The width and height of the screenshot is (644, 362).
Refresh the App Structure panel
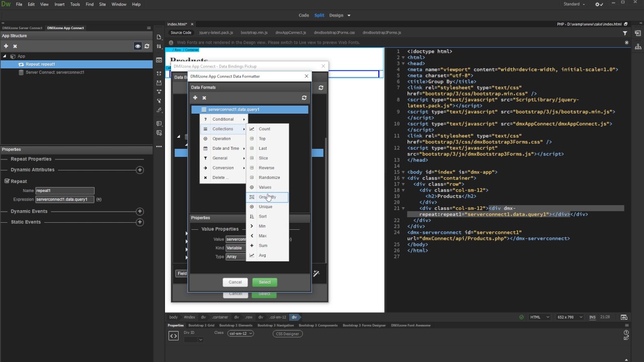[147, 46]
